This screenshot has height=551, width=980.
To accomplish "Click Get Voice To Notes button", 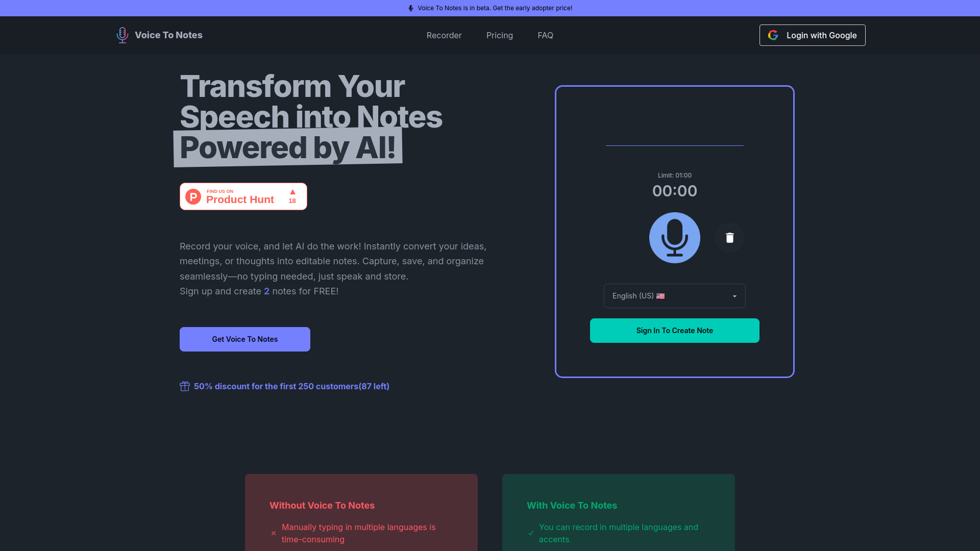I will click(245, 339).
